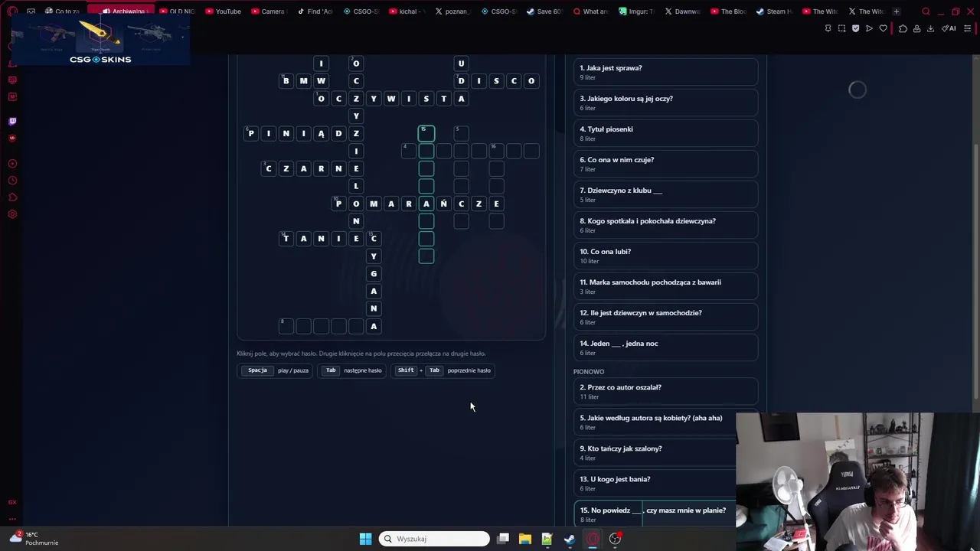Image resolution: width=980 pixels, height=551 pixels.
Task: Click the empty crossword cell numbered 4
Action: [x=409, y=151]
